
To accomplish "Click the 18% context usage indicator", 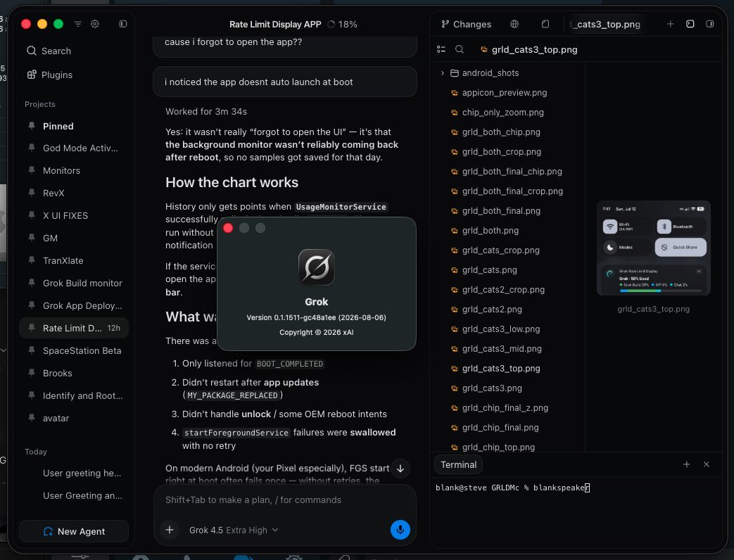I will (x=342, y=25).
